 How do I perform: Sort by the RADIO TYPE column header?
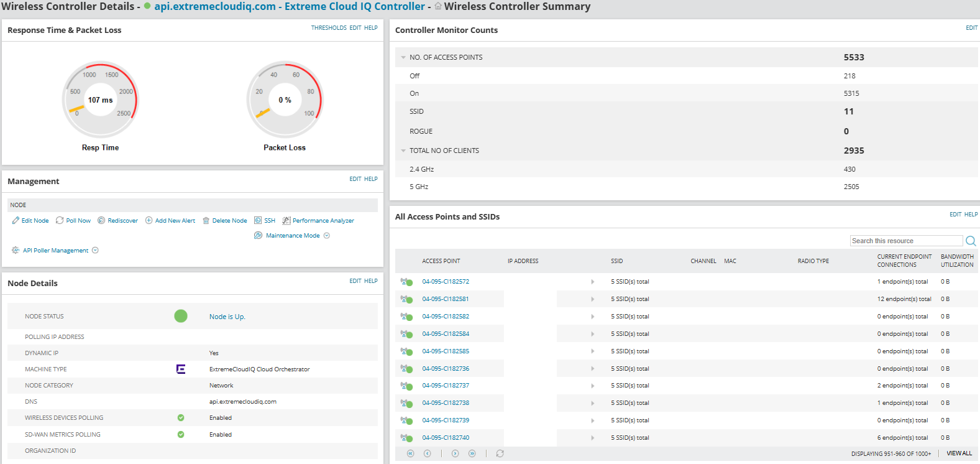click(x=813, y=261)
